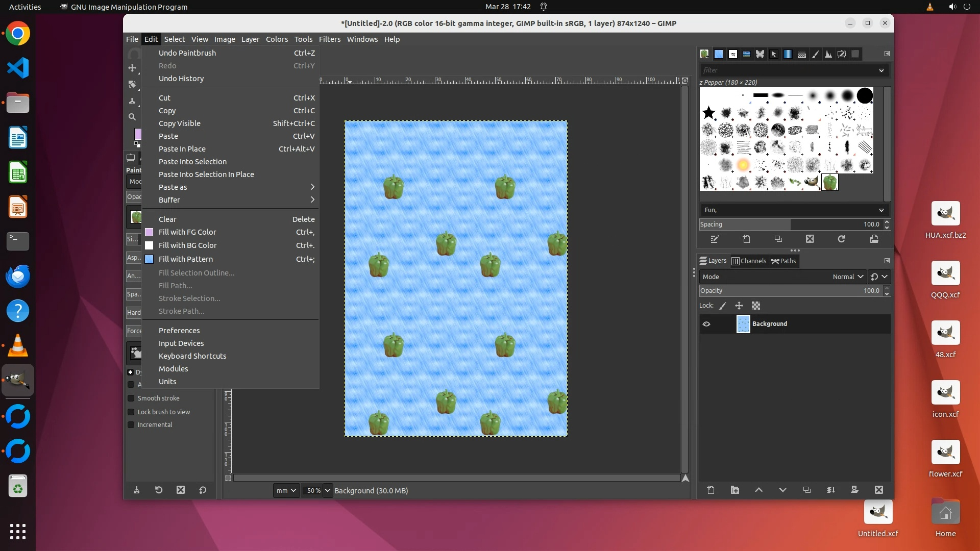Open the Gradients dockable tab icon
980x551 pixels.
[x=788, y=54]
